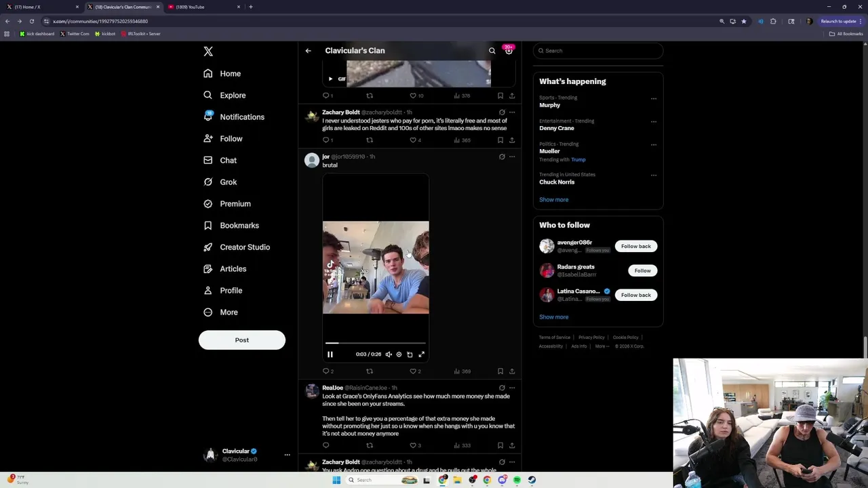The height and width of the screenshot is (488, 868).
Task: Go back with the Clavicular's Clan arrow
Action: [x=308, y=51]
